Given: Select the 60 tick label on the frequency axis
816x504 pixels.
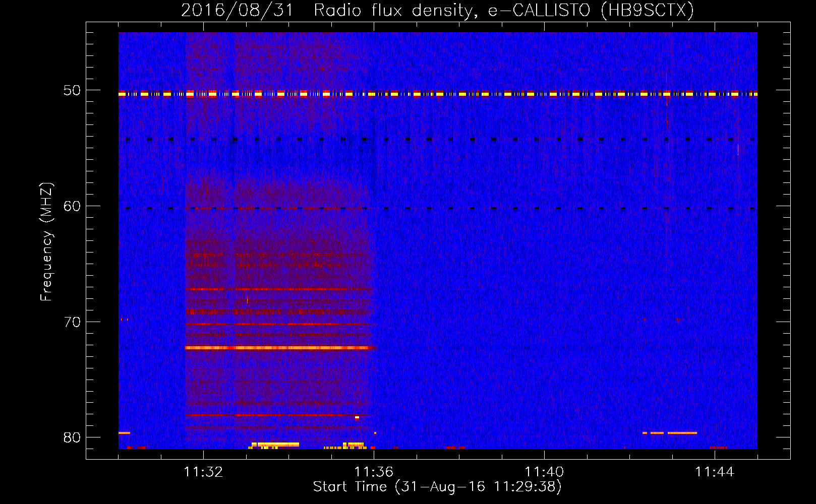Looking at the screenshot, I should coord(72,206).
